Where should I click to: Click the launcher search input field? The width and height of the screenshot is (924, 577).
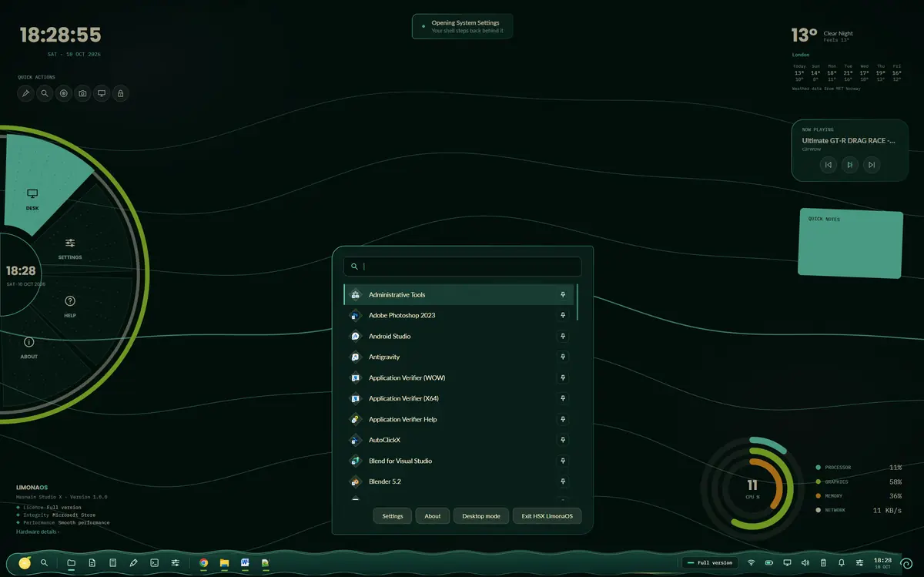[x=462, y=267]
